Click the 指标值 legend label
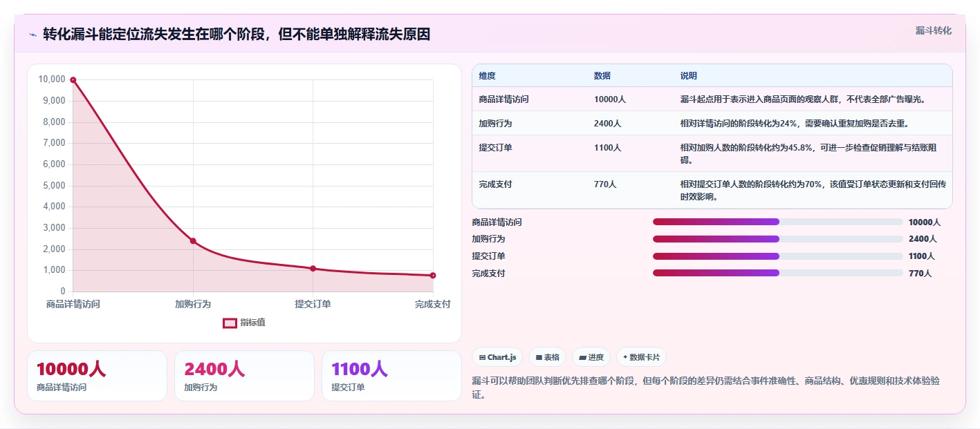Viewport: 980px width, 429px height. [x=252, y=323]
